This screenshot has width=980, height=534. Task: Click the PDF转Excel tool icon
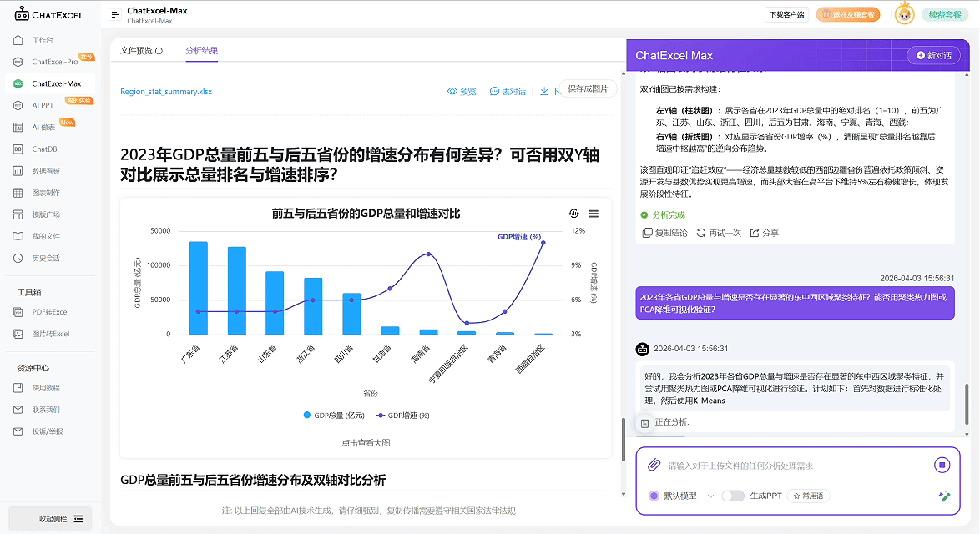(x=18, y=312)
